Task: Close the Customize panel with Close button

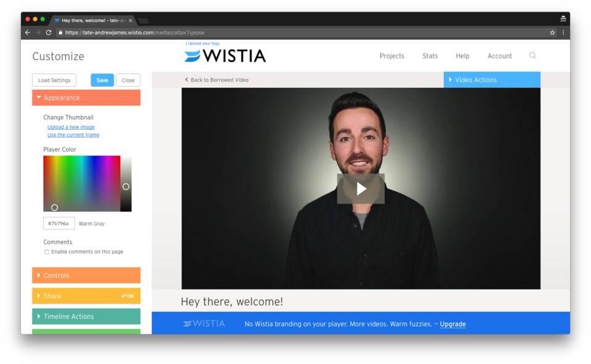Action: 128,80
